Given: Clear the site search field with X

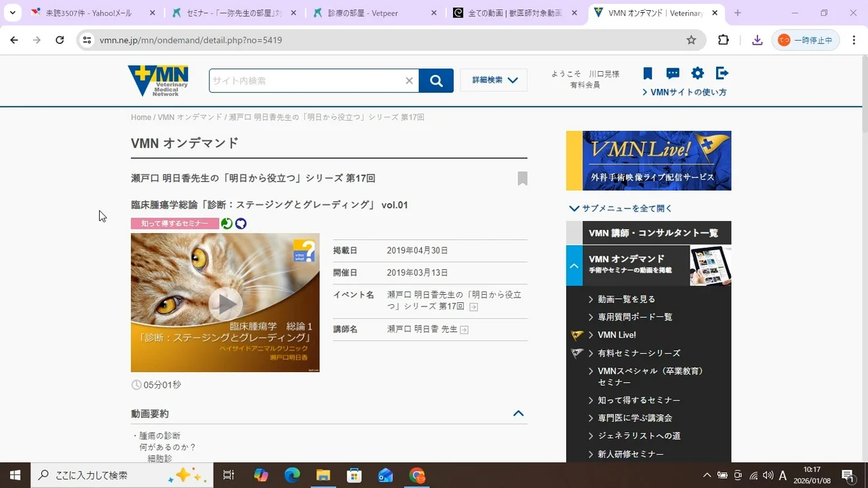Looking at the screenshot, I should (x=409, y=81).
